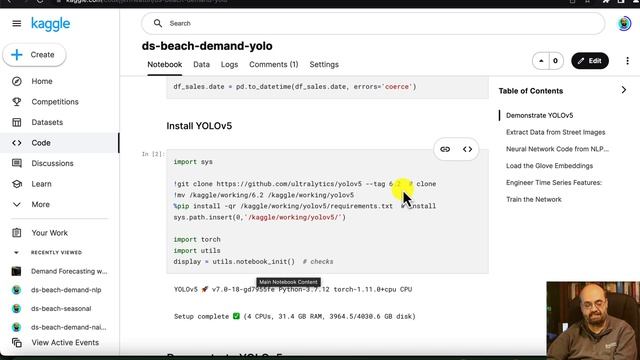Screen dimensions: 640x360
Task: Jump to Load the Glove Embeddings section
Action: tap(549, 166)
